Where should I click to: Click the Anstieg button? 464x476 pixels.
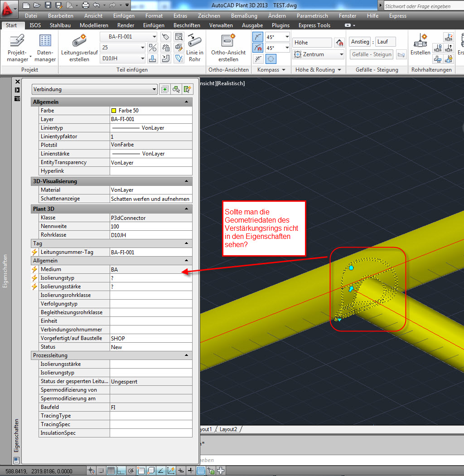tap(360, 42)
